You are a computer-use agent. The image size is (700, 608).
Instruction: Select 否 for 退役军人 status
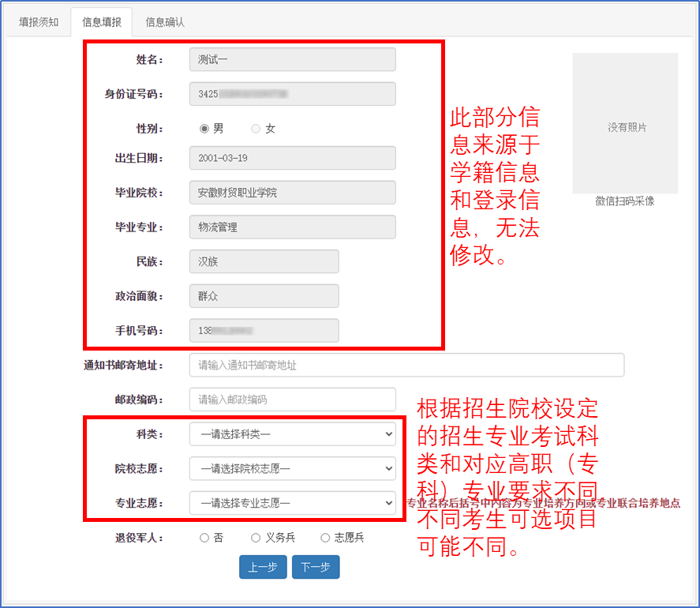(x=204, y=538)
